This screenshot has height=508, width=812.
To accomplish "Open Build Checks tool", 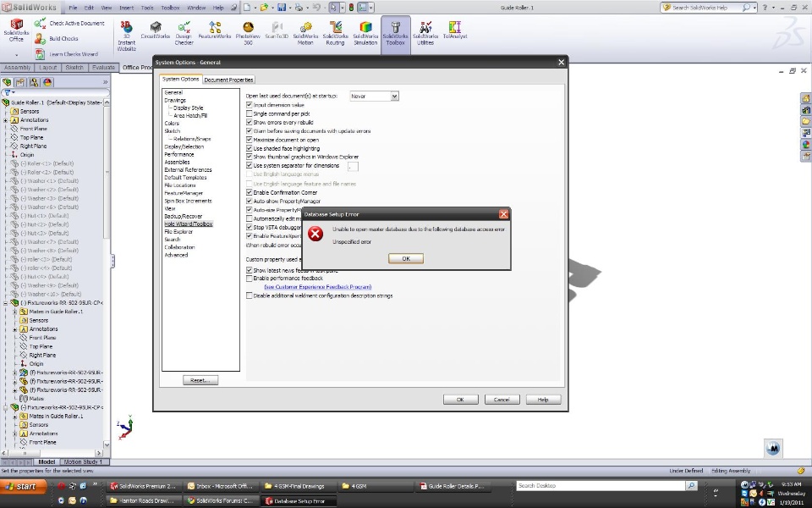I will 57,38.
